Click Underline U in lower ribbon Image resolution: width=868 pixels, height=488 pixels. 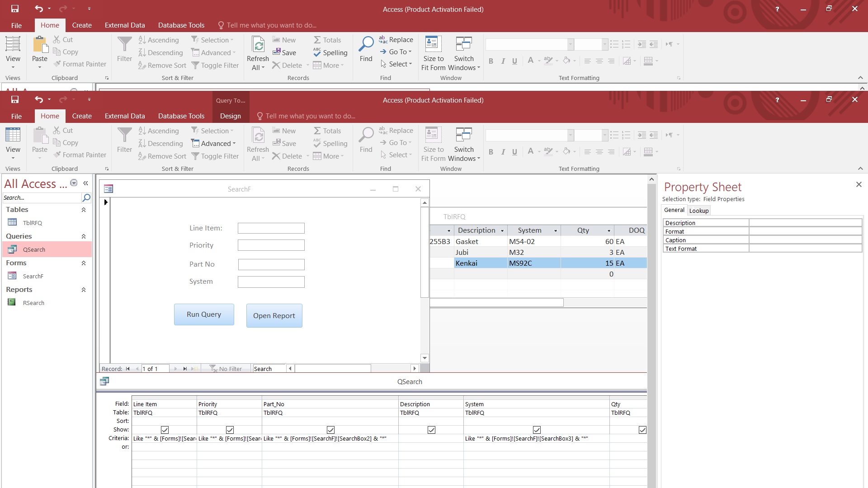pos(514,152)
